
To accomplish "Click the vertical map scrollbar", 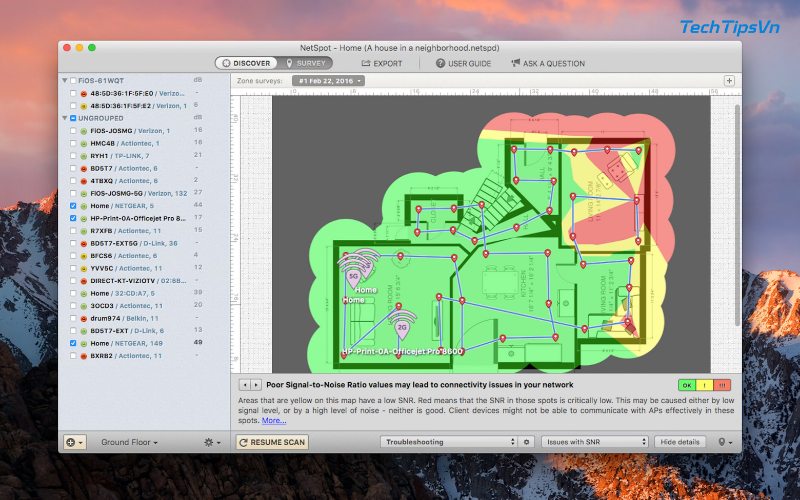I will (737, 214).
